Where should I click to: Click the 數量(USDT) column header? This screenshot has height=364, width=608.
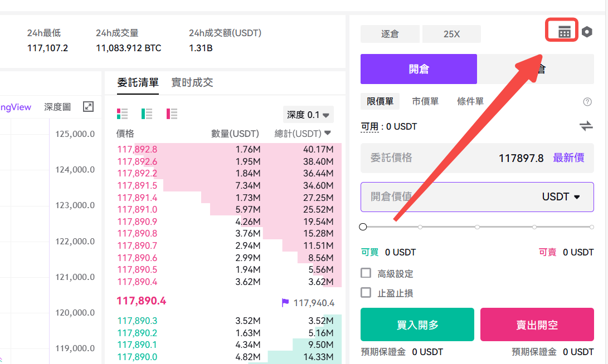click(235, 134)
